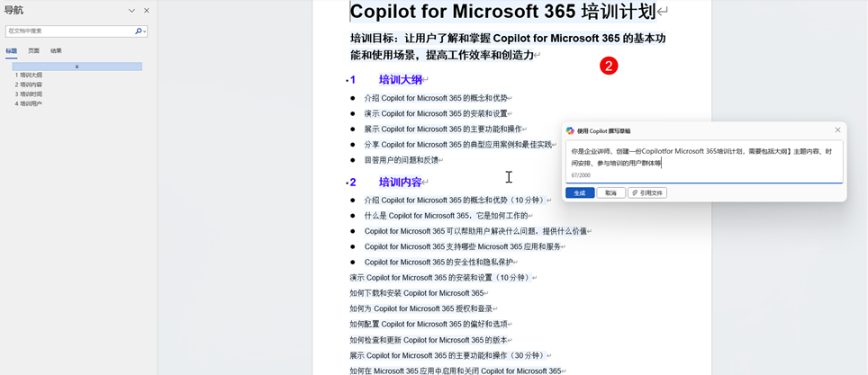Switch to the 标题 tab
Image resolution: width=868 pixels, height=375 pixels.
tap(12, 51)
